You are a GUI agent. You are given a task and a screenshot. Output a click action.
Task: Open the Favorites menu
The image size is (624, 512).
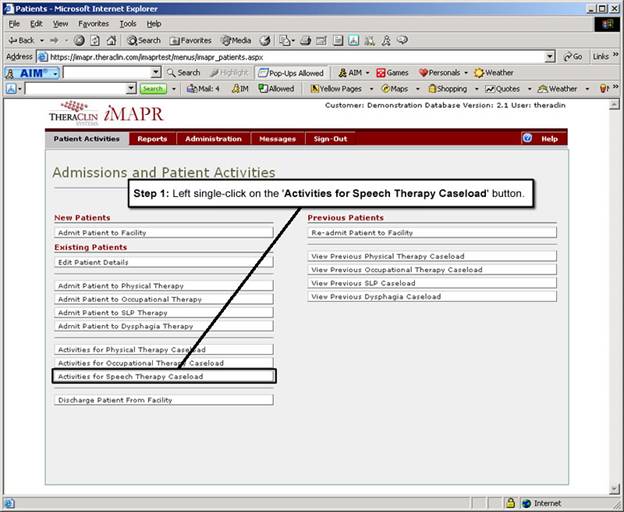coord(93,23)
